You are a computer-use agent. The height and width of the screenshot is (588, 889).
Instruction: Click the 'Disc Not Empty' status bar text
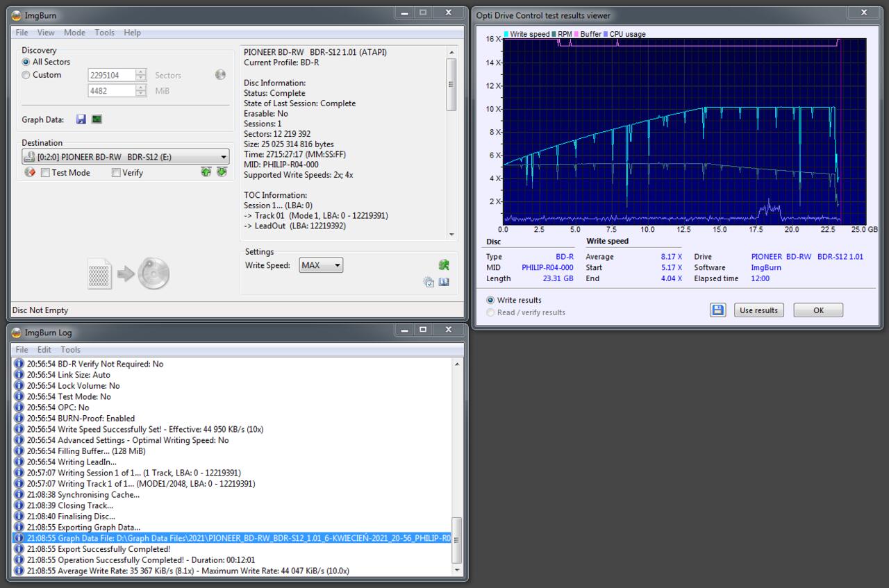click(x=40, y=310)
